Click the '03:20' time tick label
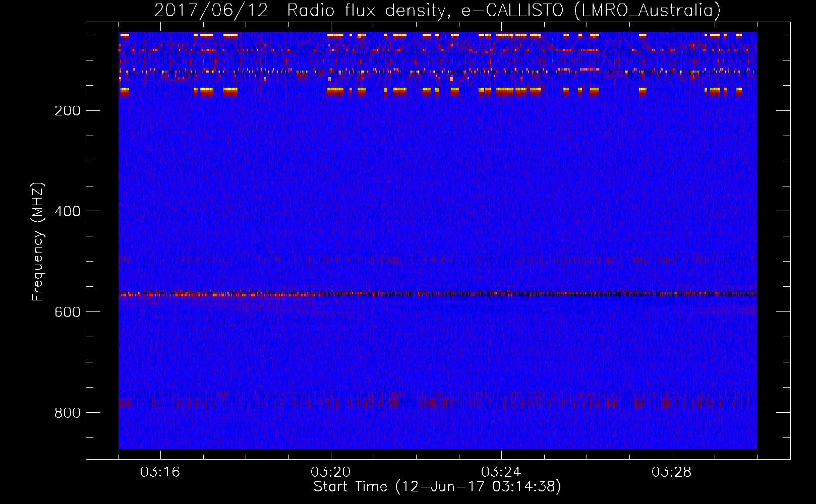The image size is (816, 504). [331, 472]
